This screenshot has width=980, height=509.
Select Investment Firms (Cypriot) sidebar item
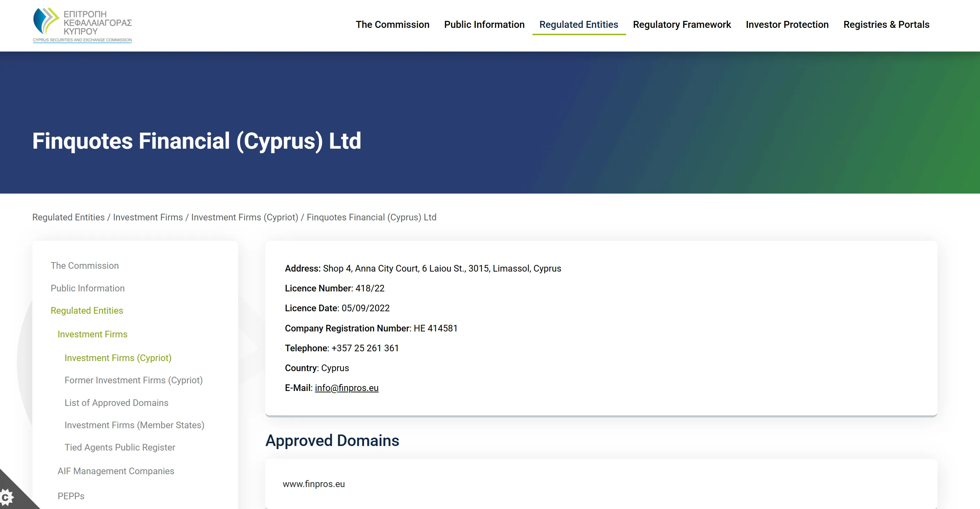(118, 358)
